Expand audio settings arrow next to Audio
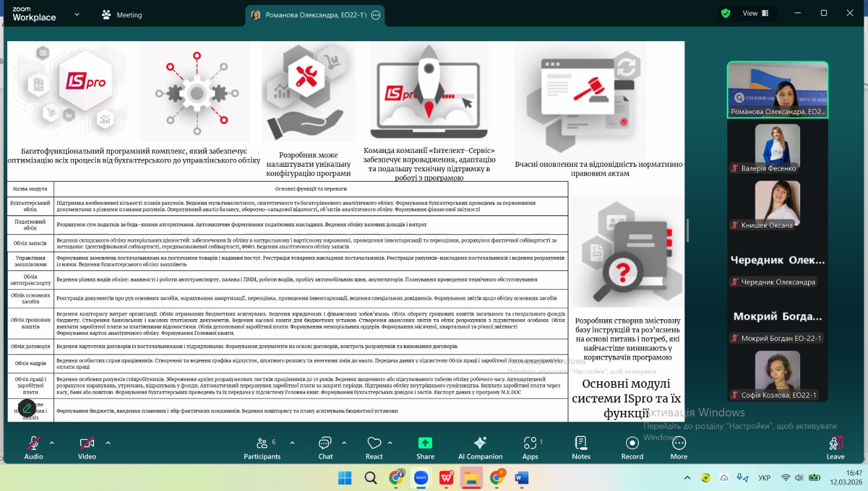868x491 pixels. tap(52, 443)
